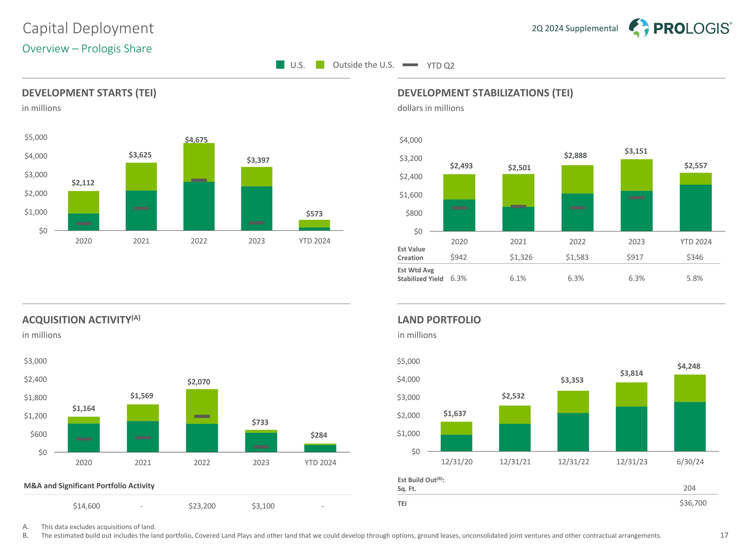Click the Prologis globe logo icon
747x560 pixels.
click(638, 28)
